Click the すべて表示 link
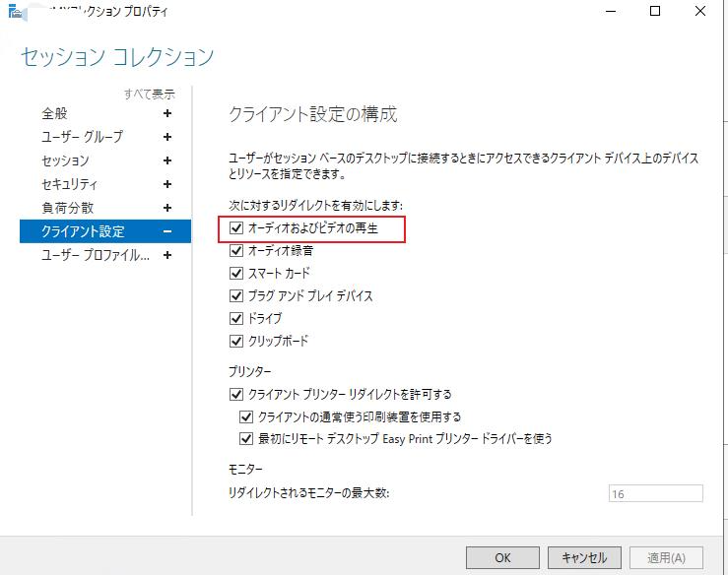Viewport: 728px width, 575px height. click(150, 95)
